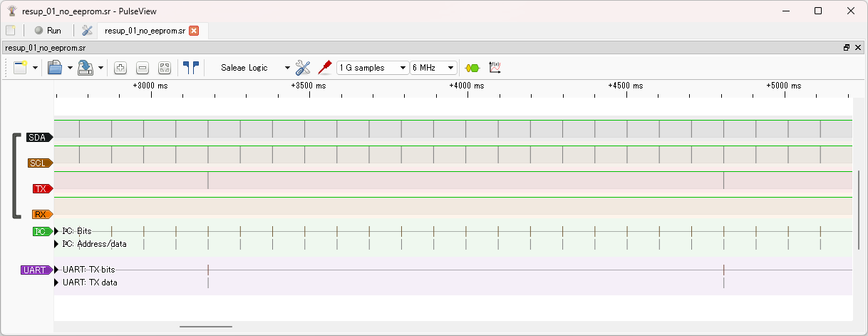Select the TX channel label

click(x=43, y=188)
